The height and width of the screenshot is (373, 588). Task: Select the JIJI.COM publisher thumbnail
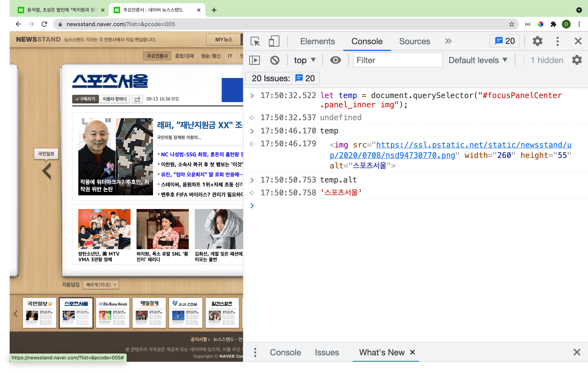click(x=186, y=313)
